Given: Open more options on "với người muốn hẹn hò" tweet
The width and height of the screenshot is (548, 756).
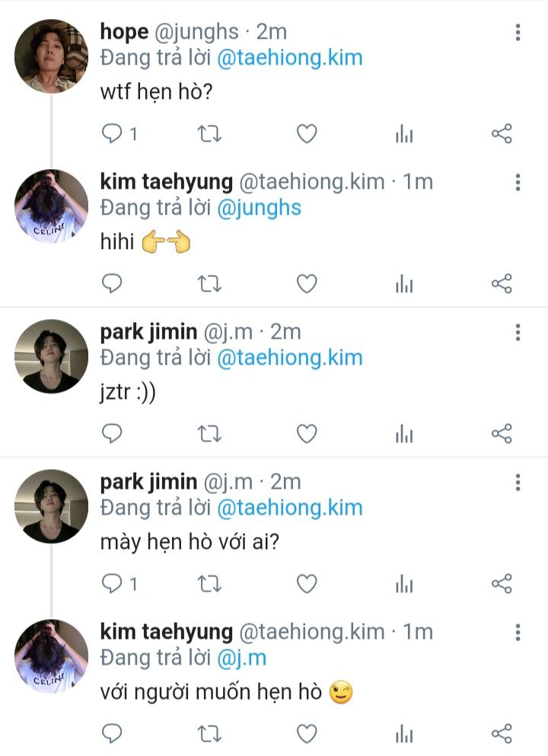Looking at the screenshot, I should click(x=518, y=633).
